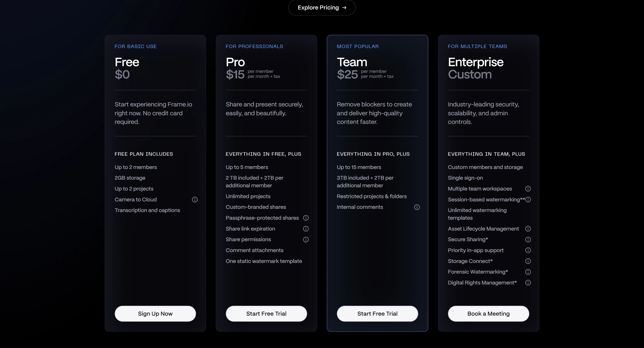The height and width of the screenshot is (348, 644).
Task: Click Book a Meeting for Enterprise
Action: (488, 314)
